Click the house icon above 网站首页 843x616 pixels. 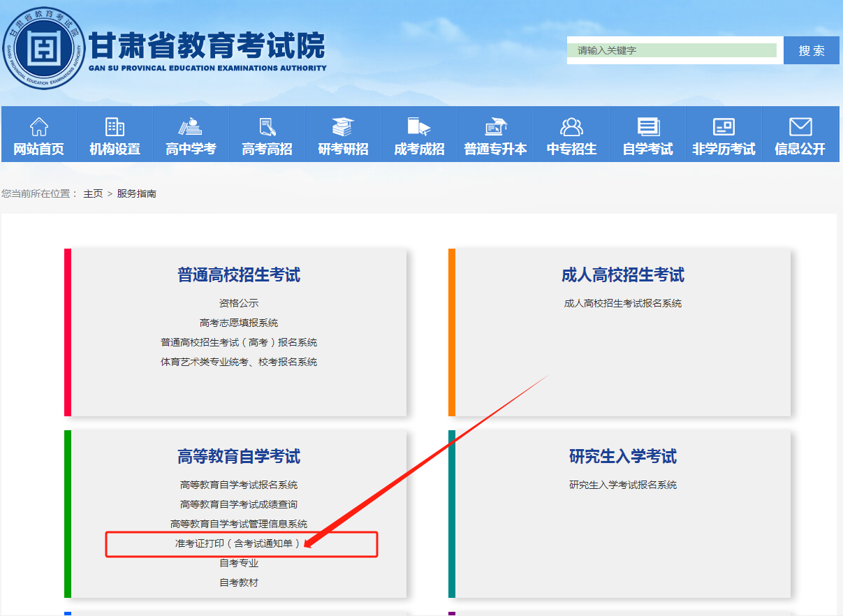click(39, 127)
